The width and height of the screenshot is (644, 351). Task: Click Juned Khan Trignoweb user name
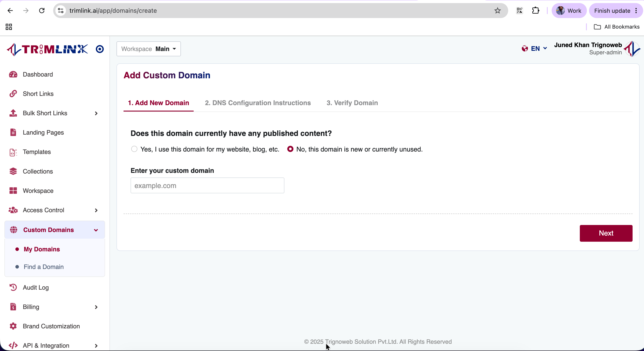(588, 45)
